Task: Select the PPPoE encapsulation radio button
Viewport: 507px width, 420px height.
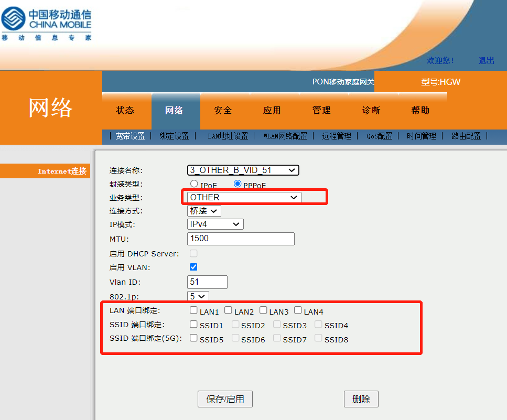Action: coord(238,184)
